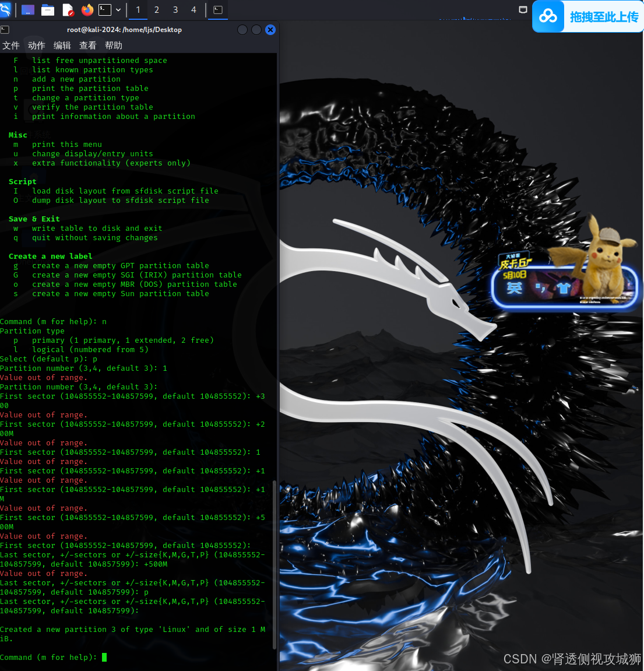The image size is (644, 671).
Task: Click the terminal vertical scrollbar
Action: pos(275,565)
